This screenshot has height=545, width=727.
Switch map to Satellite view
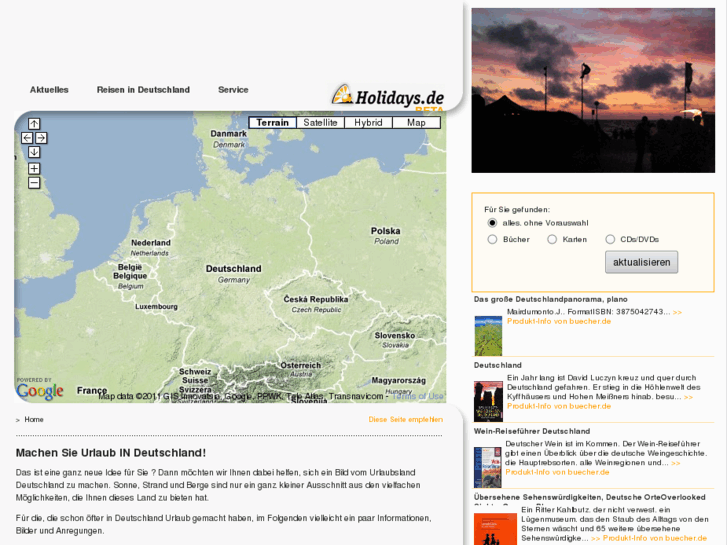pos(320,122)
